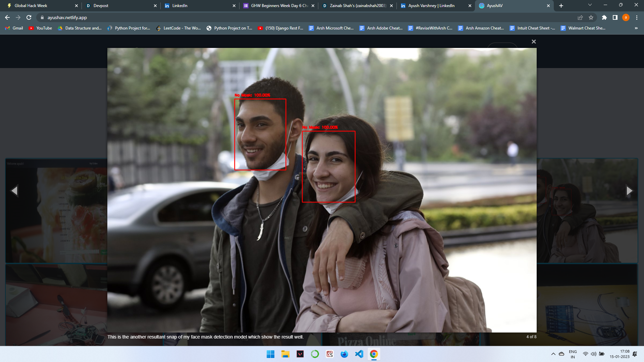Reload the current page

[29, 17]
